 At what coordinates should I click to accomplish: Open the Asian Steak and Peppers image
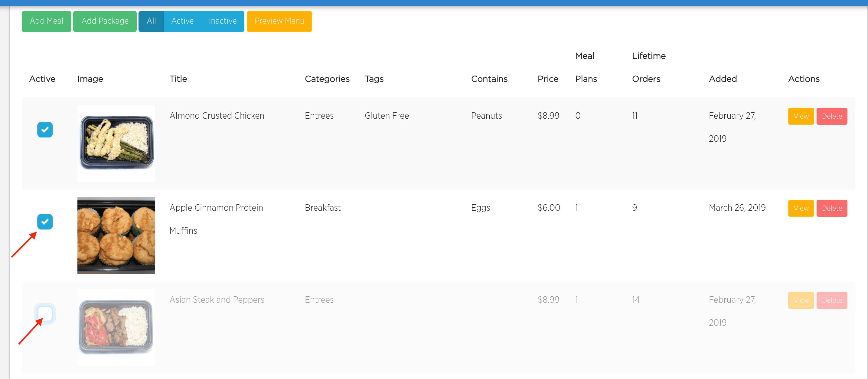[x=116, y=328]
